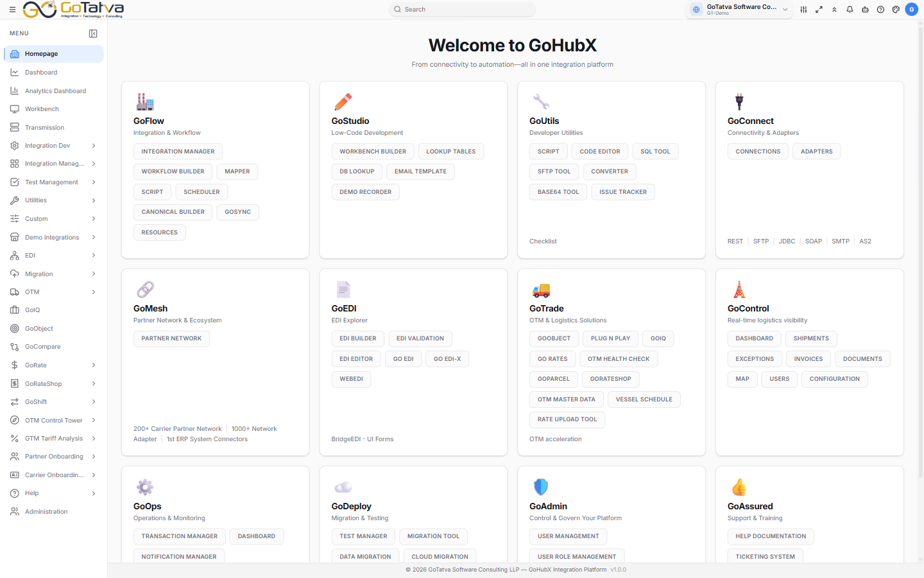Click the help question mark icon in header
The height and width of the screenshot is (578, 924).
(880, 10)
